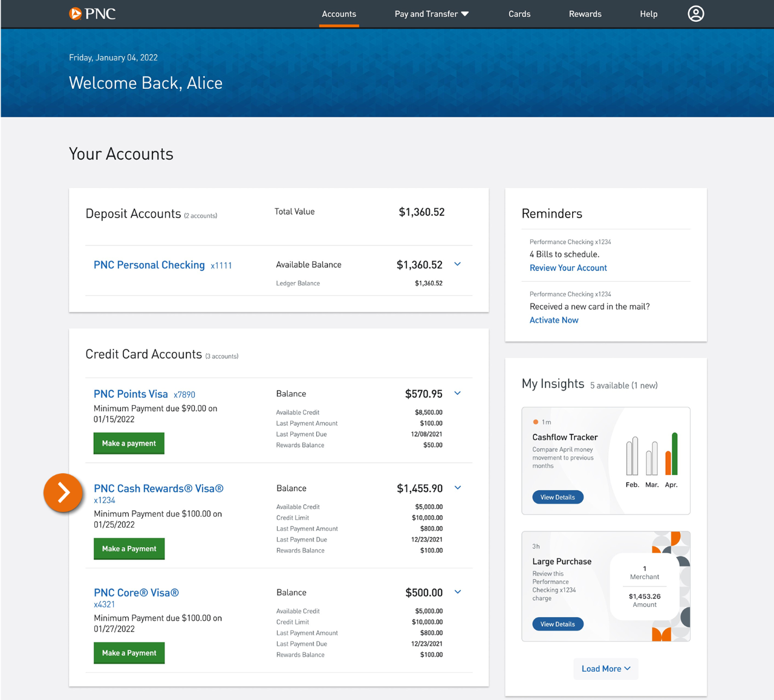The image size is (774, 700).
Task: Open the Cashflow Tracker bar chart
Action: (x=652, y=460)
